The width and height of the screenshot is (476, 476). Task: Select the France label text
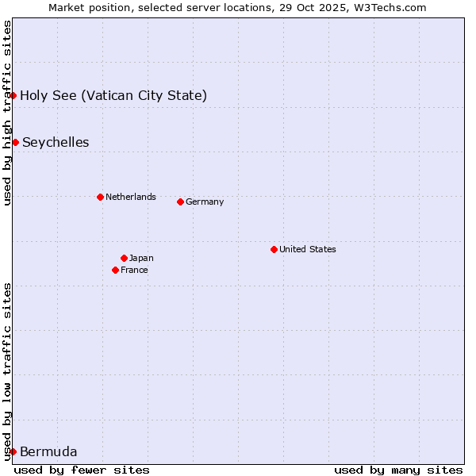[134, 270]
